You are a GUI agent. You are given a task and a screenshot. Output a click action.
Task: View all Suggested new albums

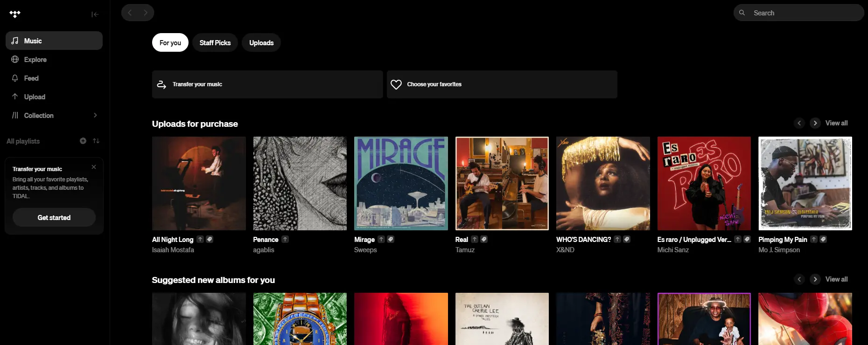pyautogui.click(x=837, y=279)
